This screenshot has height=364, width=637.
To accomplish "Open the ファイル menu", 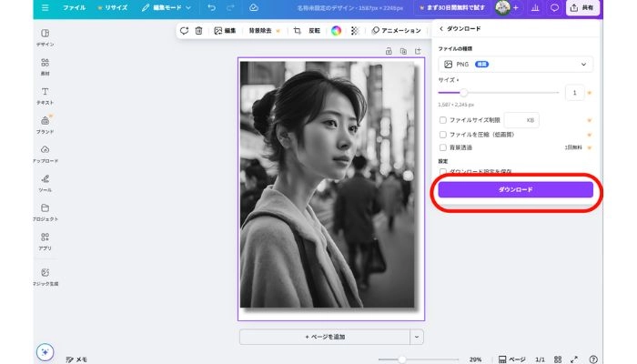I will 74,7.
